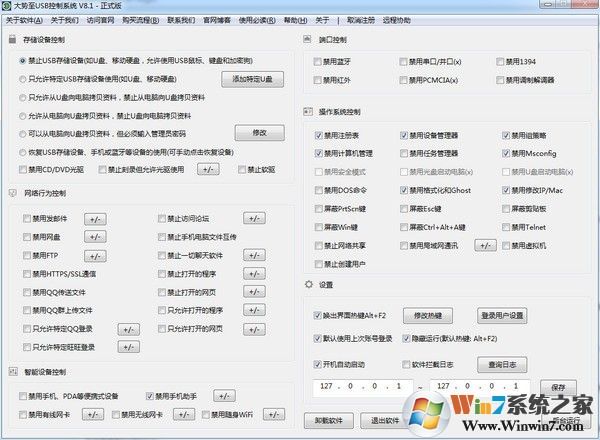Enable the 禁用Telnet checkbox
The image size is (600, 440).
(506, 227)
